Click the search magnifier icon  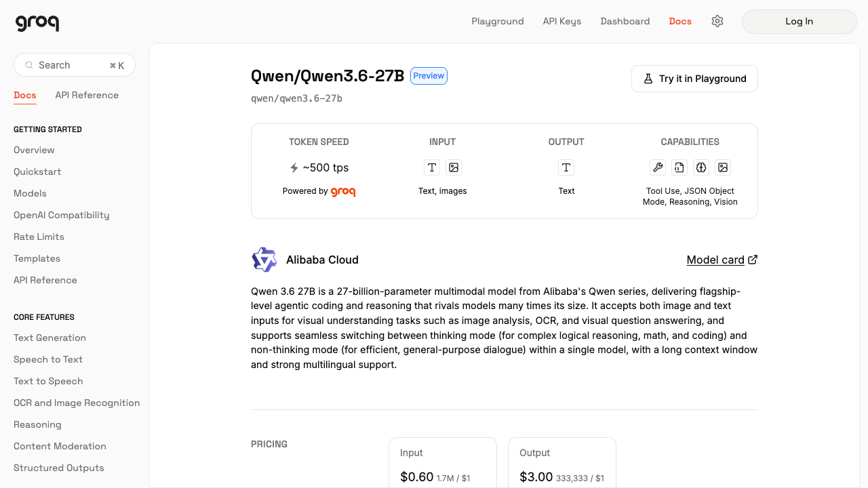[29, 65]
